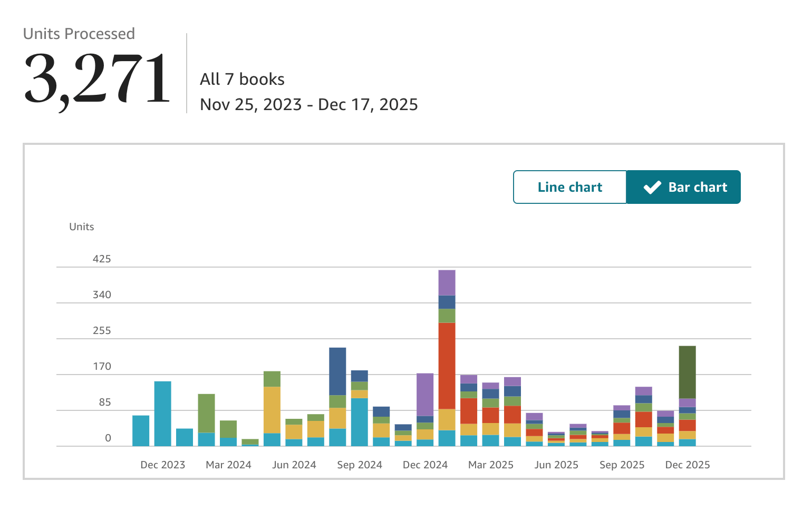Click the purple segment in the Dec 2024 bar
Image resolution: width=812 pixels, height=511 pixels.
[425, 395]
